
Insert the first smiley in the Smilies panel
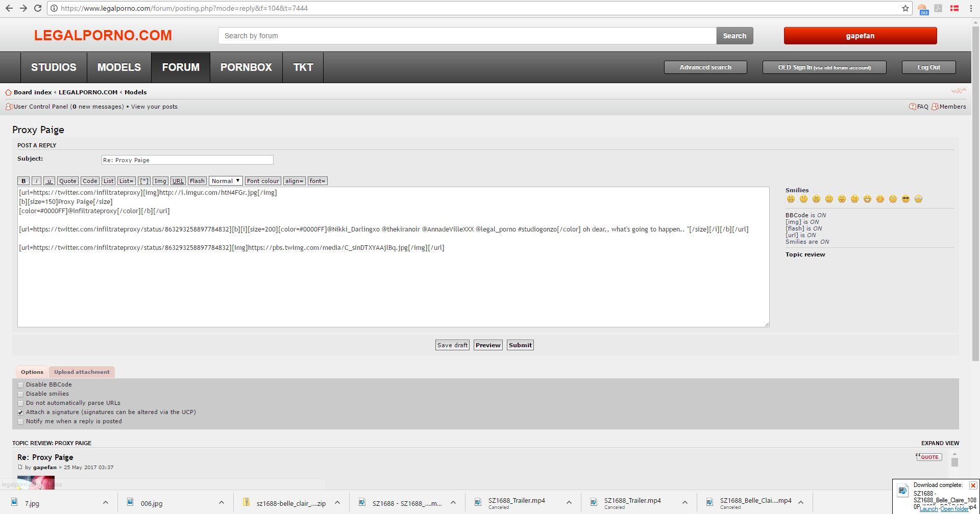(x=791, y=199)
